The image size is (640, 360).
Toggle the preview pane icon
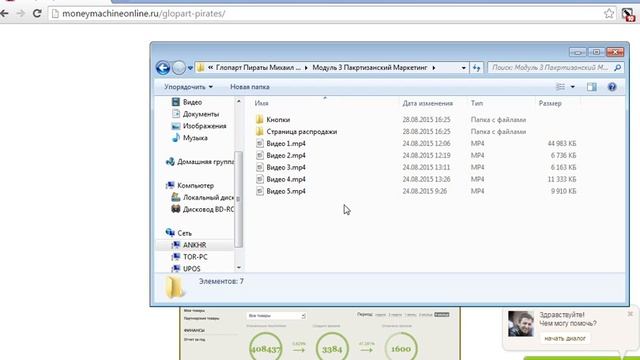(591, 87)
